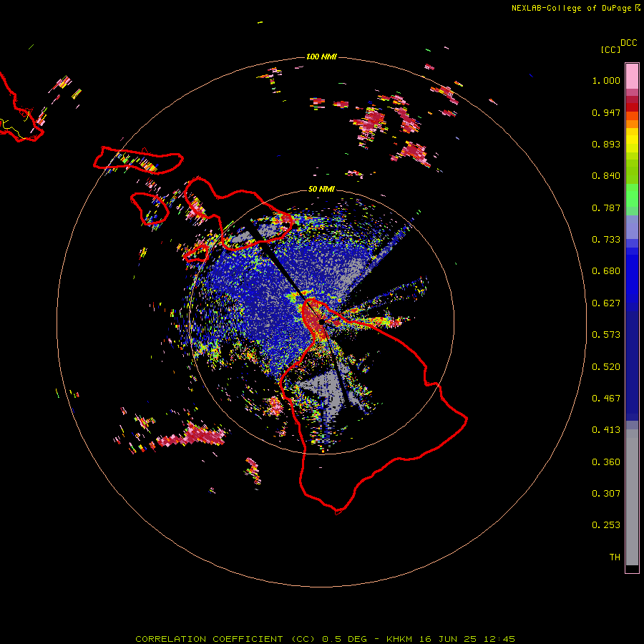Click the 0.840 scale value

coord(606,176)
